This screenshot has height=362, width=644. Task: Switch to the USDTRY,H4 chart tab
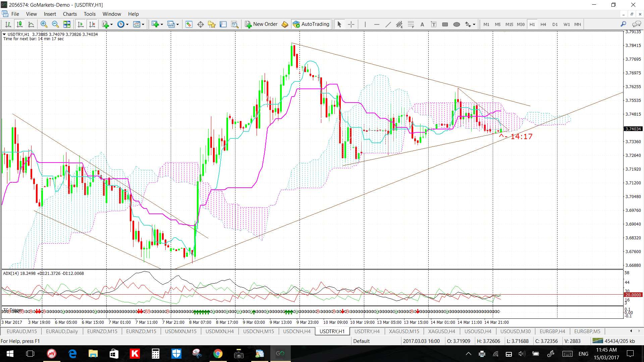(x=367, y=331)
